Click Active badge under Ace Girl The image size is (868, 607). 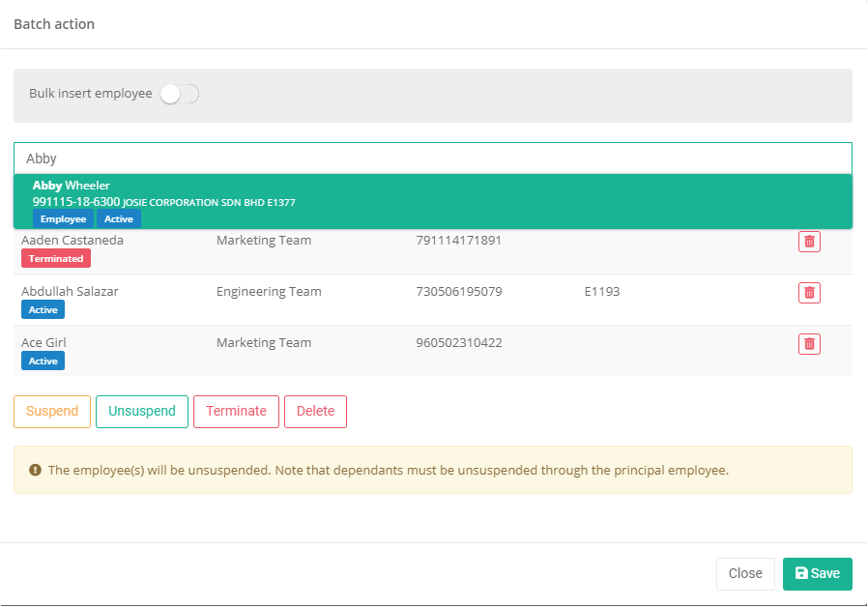click(43, 361)
